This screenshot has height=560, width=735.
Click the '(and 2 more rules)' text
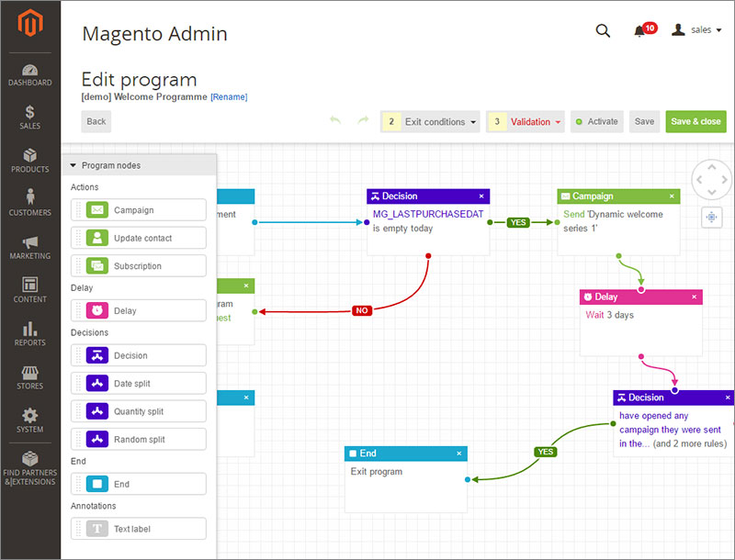pos(690,443)
